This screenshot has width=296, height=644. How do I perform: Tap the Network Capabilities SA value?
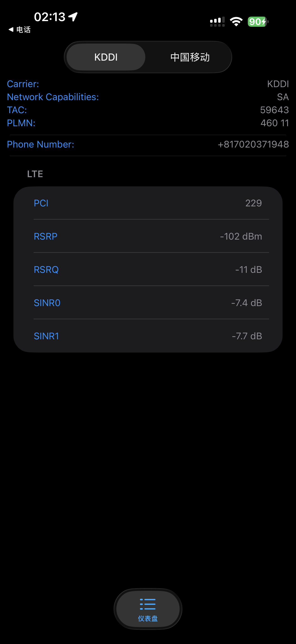coord(283,97)
